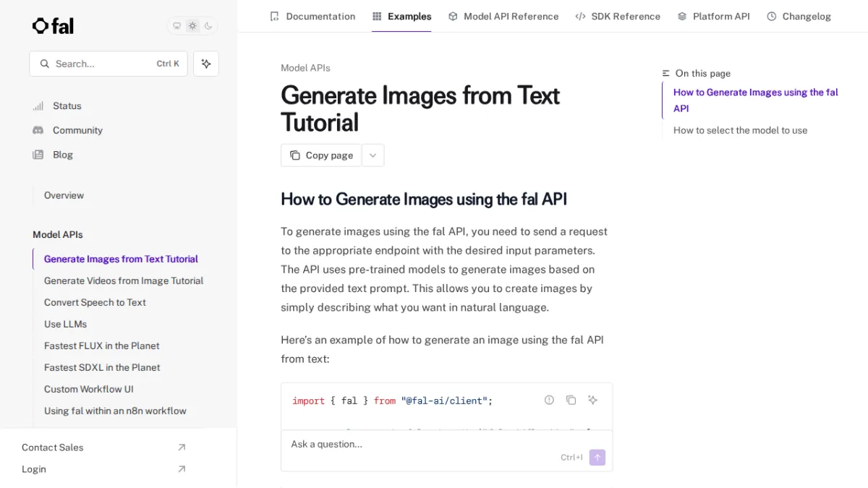Submit question with purple arrow button
The width and height of the screenshot is (868, 488).
point(597,458)
